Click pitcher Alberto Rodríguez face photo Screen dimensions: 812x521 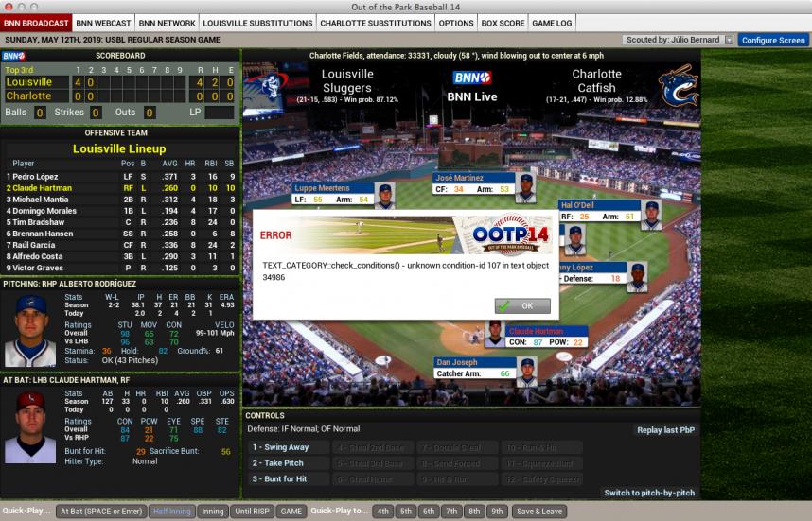pos(30,331)
